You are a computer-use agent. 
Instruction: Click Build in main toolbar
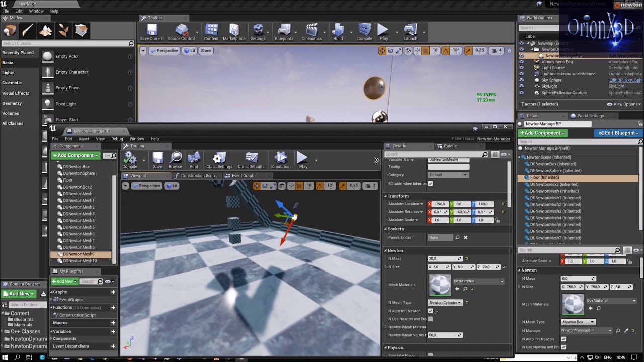[338, 33]
